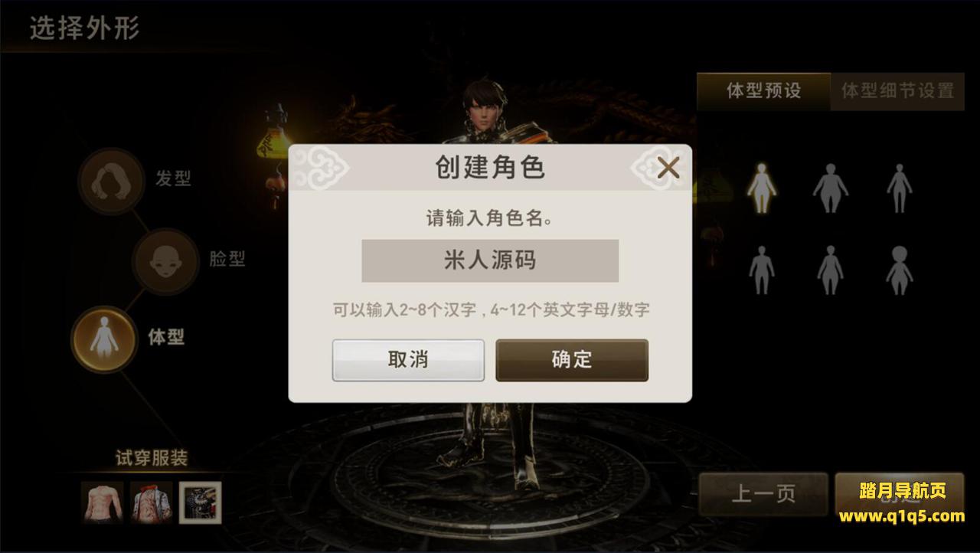This screenshot has height=553, width=980.
Task: Pick the bottom-left body silhouette preset
Action: (762, 270)
